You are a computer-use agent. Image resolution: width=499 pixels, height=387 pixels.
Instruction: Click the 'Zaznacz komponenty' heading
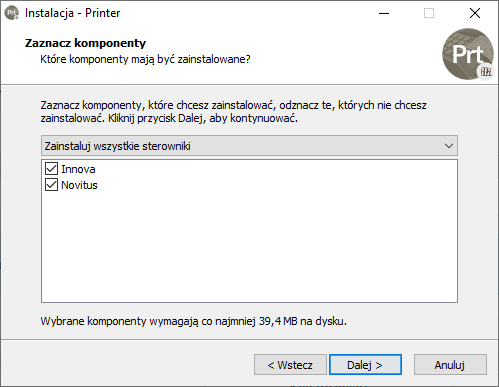[x=85, y=43]
